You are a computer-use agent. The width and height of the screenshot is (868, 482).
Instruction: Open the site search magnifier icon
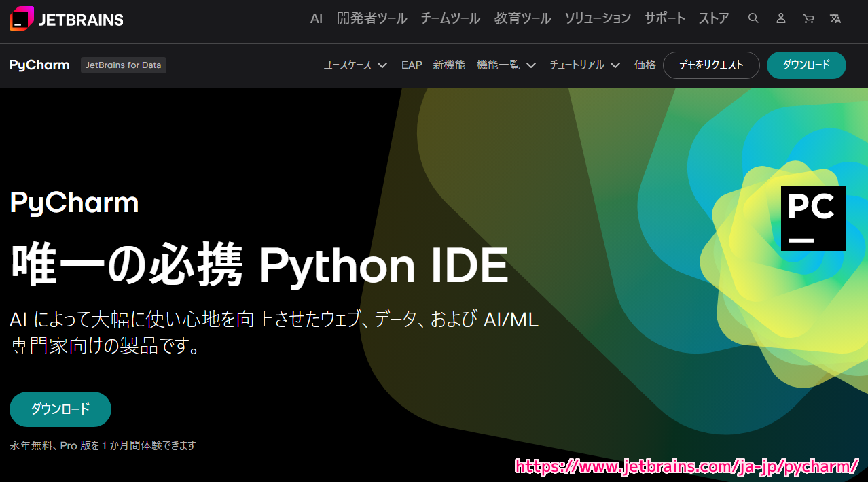click(x=753, y=18)
